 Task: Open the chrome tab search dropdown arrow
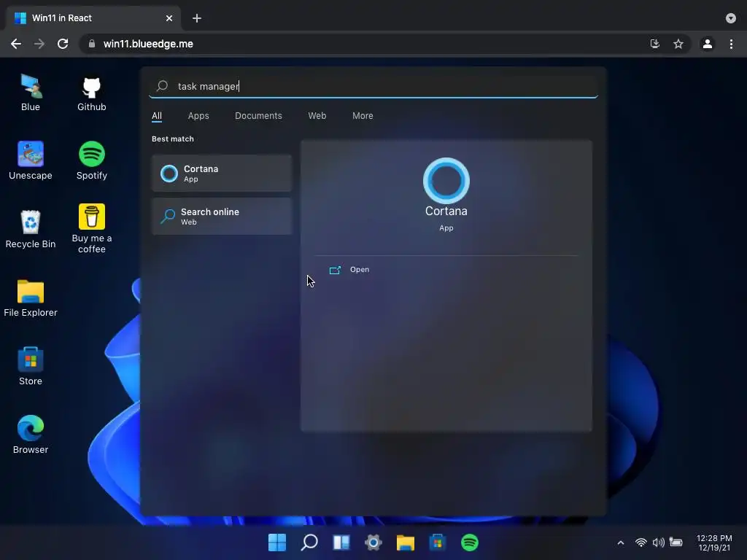(731, 18)
